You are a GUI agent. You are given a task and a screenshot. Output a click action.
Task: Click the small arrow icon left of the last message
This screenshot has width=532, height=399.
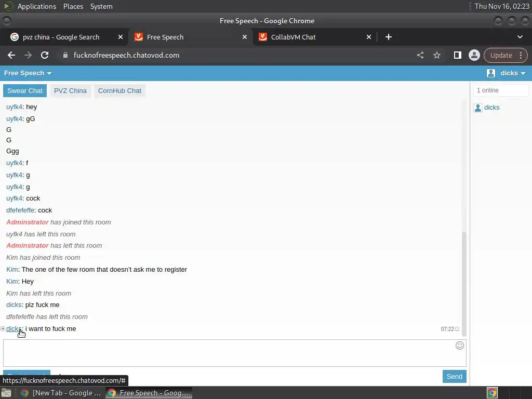(x=3, y=328)
